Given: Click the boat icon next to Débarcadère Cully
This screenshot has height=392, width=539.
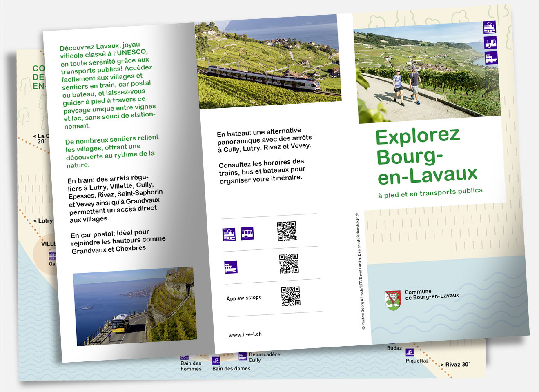Looking at the screenshot, I should click(x=243, y=356).
